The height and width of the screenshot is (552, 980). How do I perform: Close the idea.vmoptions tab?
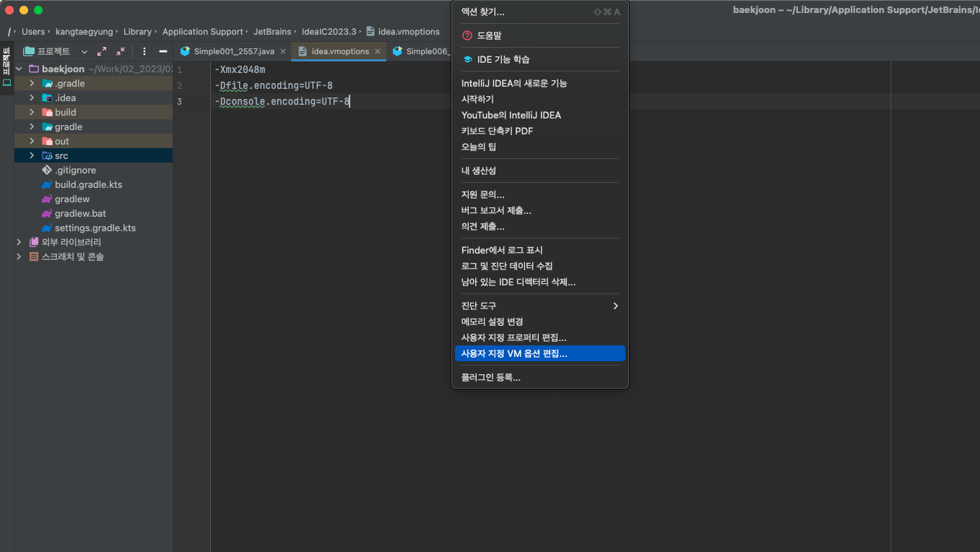(x=378, y=51)
